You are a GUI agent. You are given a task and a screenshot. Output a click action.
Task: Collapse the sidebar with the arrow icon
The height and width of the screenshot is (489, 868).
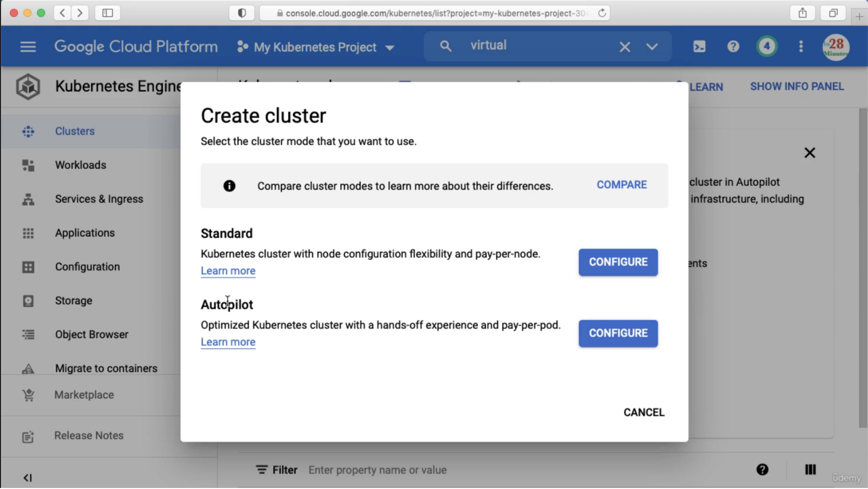coord(28,478)
